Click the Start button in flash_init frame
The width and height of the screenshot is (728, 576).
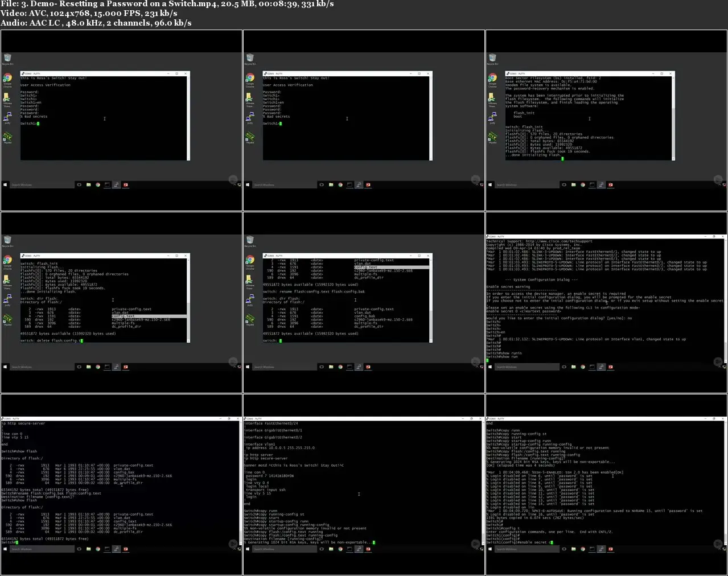pyautogui.click(x=491, y=184)
